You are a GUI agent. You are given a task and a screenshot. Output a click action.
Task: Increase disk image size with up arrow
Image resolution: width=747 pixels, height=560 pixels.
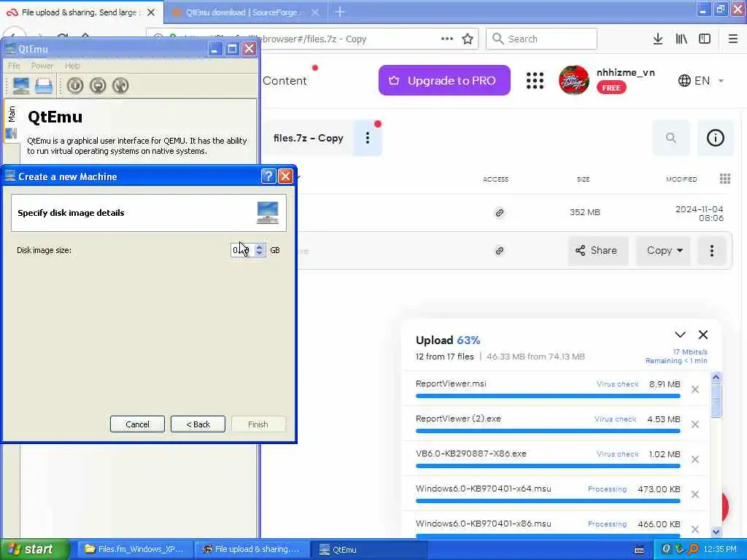pos(259,246)
